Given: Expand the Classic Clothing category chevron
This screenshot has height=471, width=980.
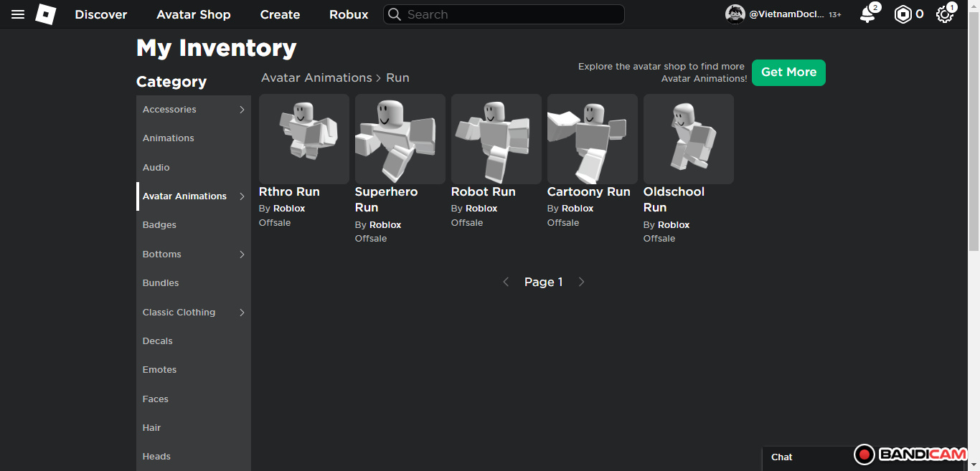Looking at the screenshot, I should 242,313.
